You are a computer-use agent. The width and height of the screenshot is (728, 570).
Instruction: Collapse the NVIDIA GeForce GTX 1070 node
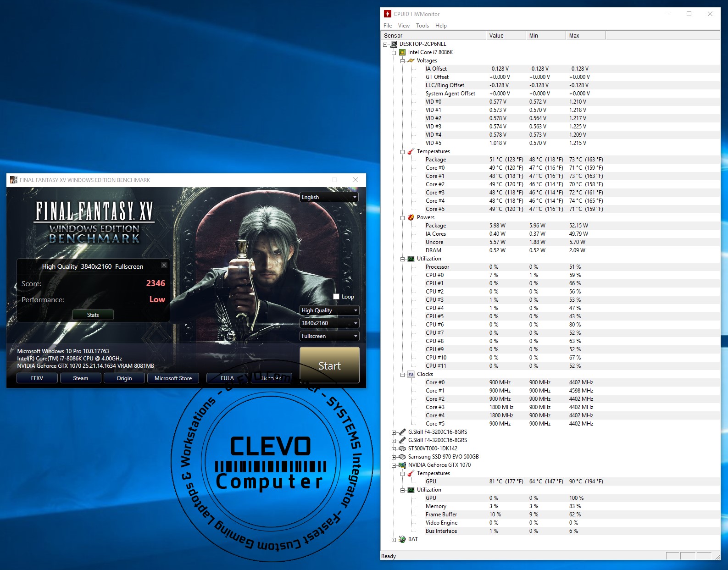pyautogui.click(x=394, y=465)
